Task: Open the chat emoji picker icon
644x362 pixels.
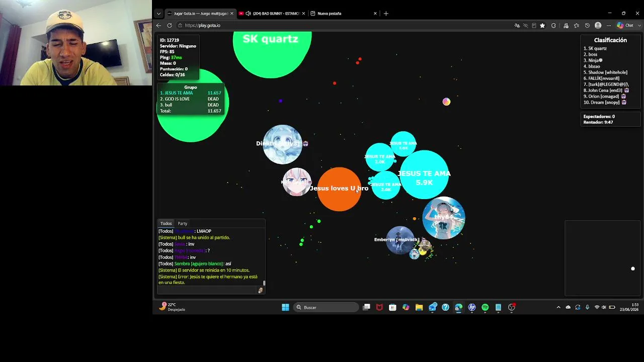Action: tap(260, 290)
